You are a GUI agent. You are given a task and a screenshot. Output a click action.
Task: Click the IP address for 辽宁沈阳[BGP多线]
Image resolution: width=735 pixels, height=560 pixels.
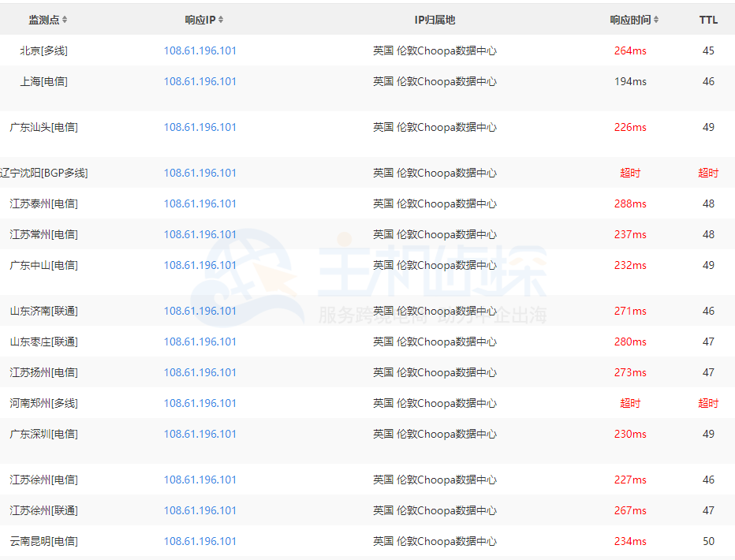tap(200, 173)
